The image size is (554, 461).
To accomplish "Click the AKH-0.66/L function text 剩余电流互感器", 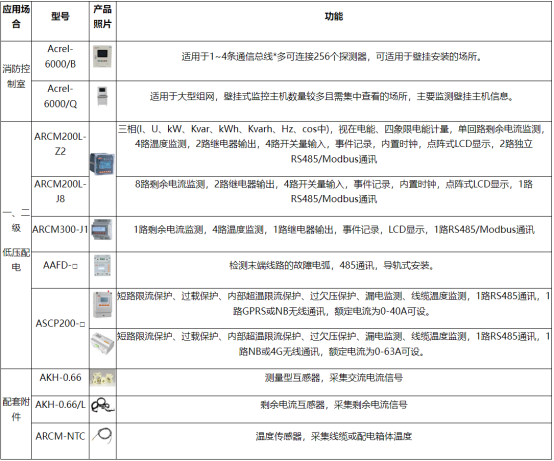I will pyautogui.click(x=334, y=405).
